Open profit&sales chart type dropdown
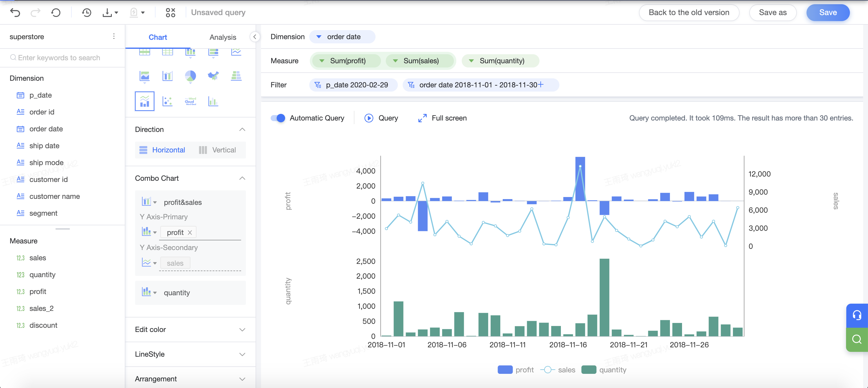Image resolution: width=868 pixels, height=388 pixels. (x=149, y=202)
